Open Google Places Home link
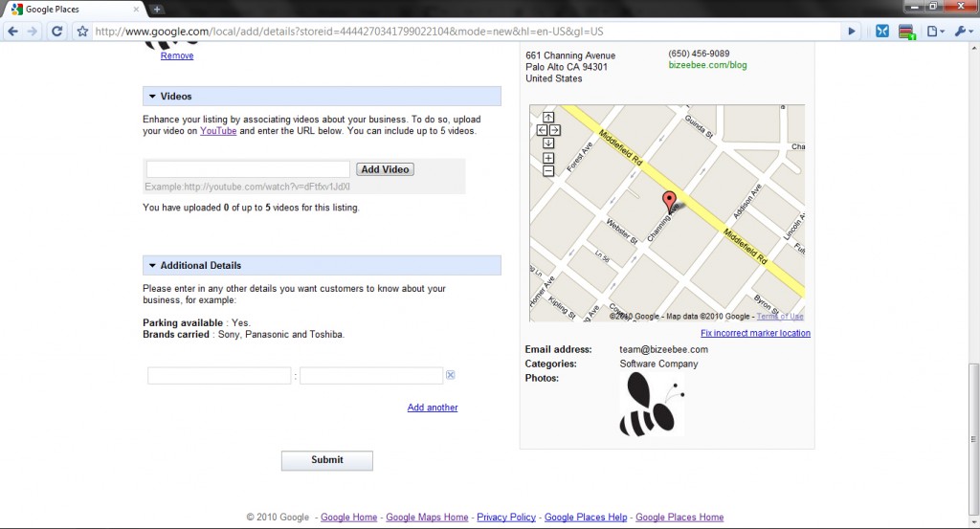Screen dimensions: 980x529 click(x=679, y=518)
